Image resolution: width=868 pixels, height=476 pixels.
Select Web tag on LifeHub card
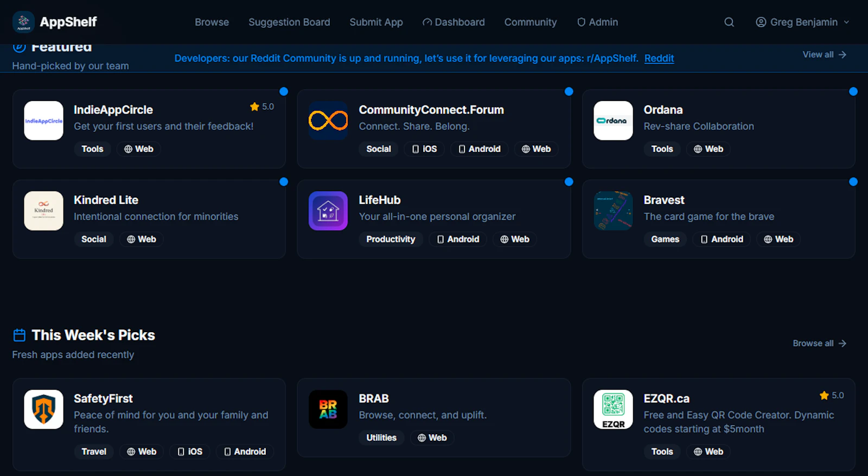coord(515,239)
